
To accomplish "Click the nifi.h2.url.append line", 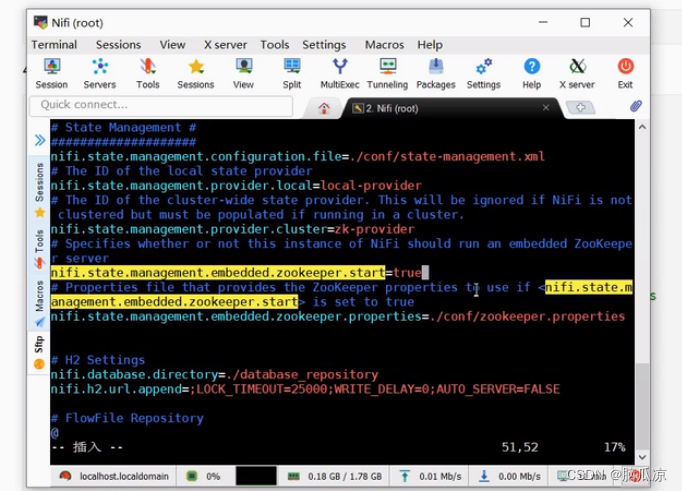I will [305, 389].
